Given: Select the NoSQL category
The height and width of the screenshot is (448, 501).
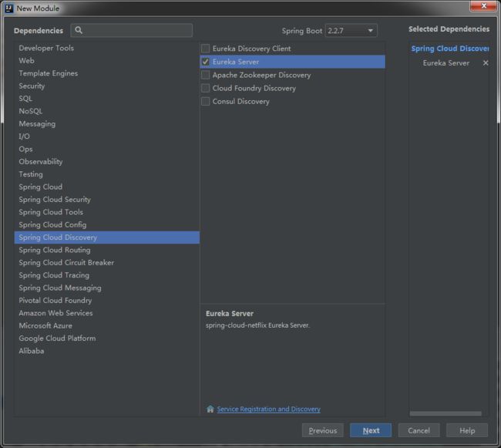Looking at the screenshot, I should tap(107, 111).
